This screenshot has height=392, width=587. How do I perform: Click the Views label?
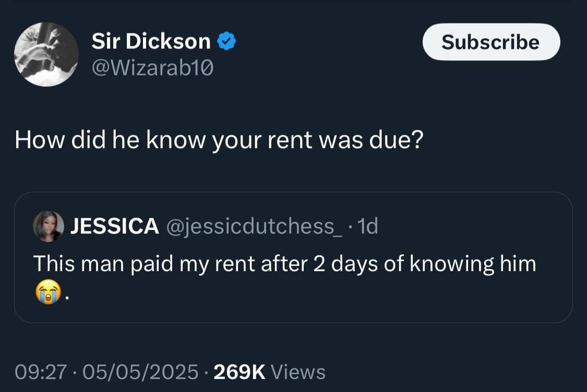tap(298, 372)
